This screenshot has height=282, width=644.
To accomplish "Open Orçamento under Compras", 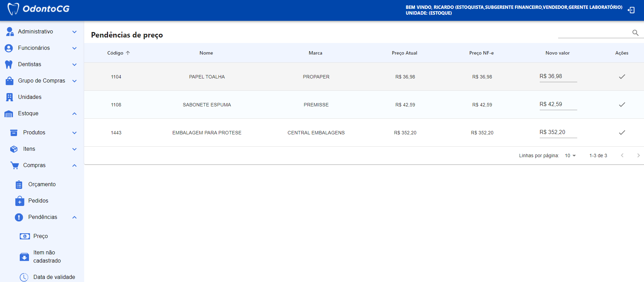I will click(42, 184).
